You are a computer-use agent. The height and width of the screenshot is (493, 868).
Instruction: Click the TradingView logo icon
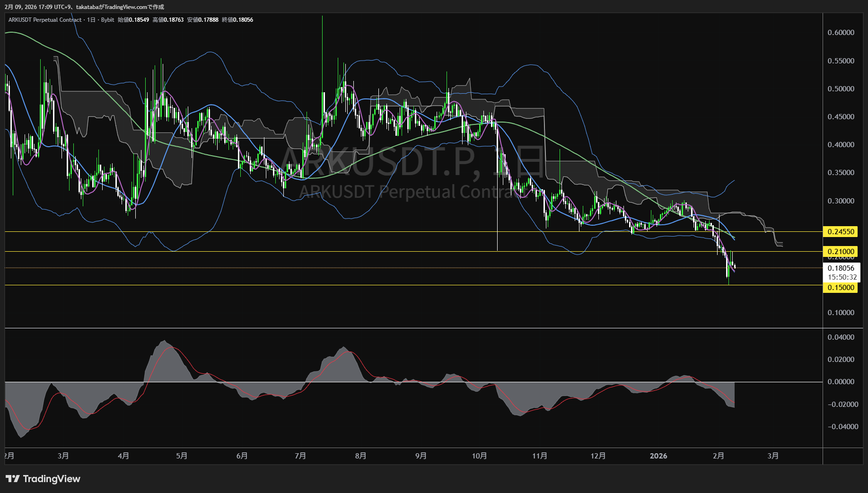(13, 479)
